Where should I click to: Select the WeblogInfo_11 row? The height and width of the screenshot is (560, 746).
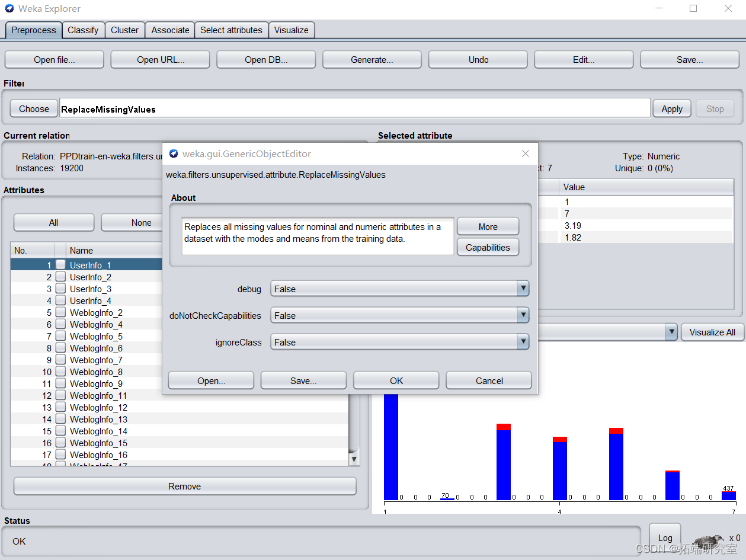pyautogui.click(x=180, y=395)
